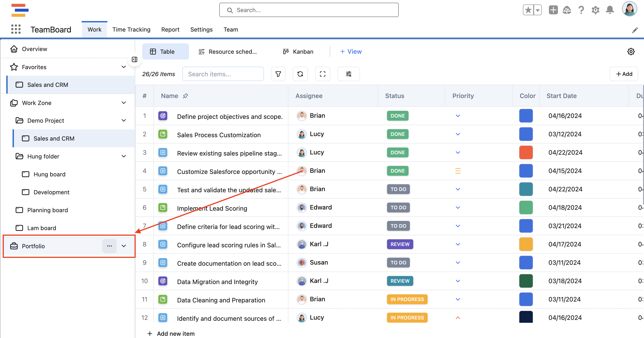Open view settings gear icon
The width and height of the screenshot is (644, 338).
(631, 52)
